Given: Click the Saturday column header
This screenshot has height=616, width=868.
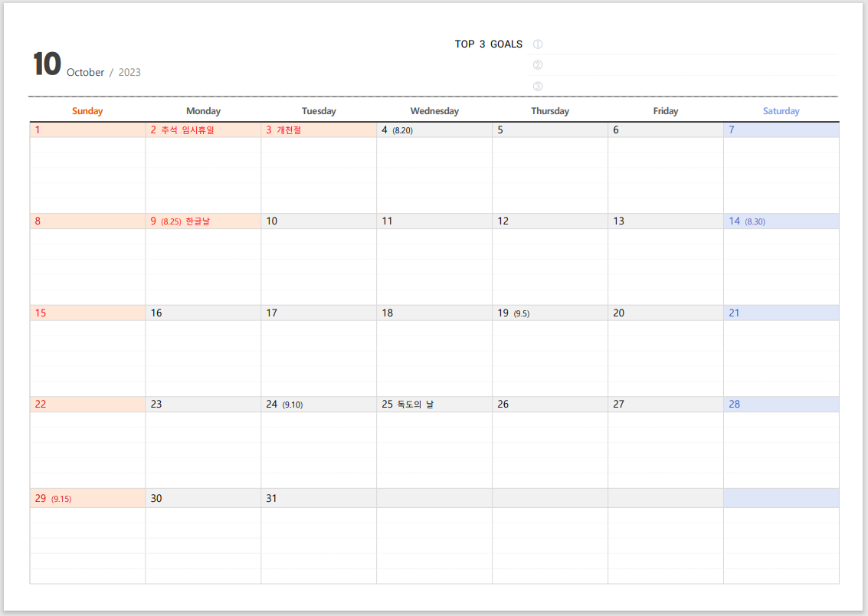Looking at the screenshot, I should point(781,110).
